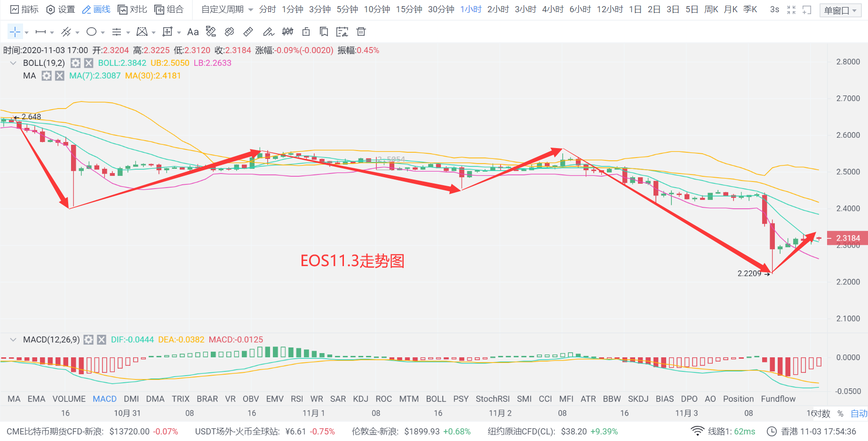Collapse the BOLL indicator legend chevron
This screenshot has height=441, width=868.
tap(13, 63)
